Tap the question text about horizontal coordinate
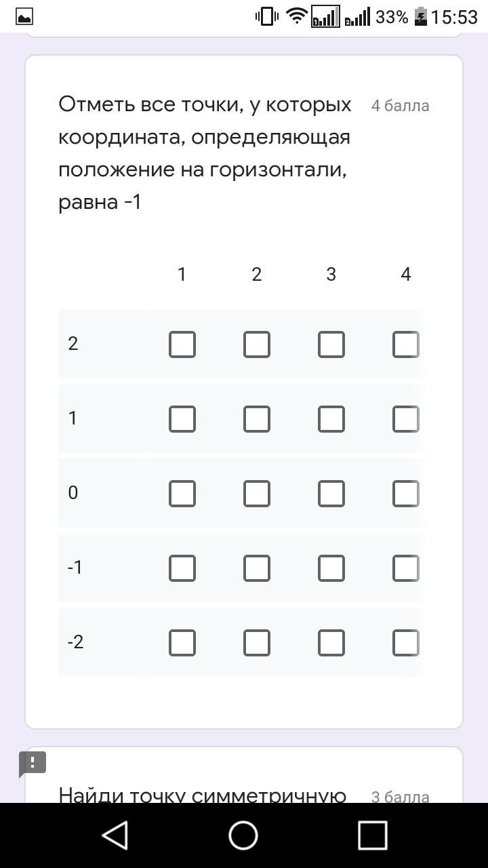Screen dimensions: 488x868 (205, 153)
